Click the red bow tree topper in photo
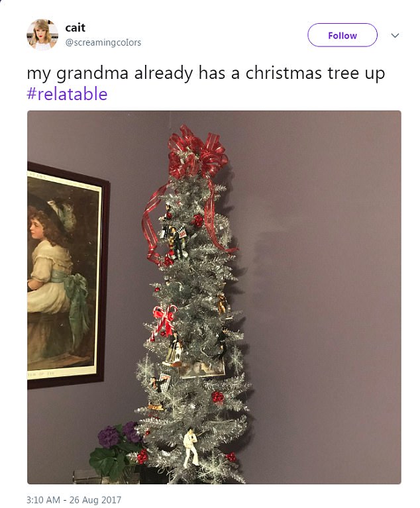This screenshot has width=420, height=508. coord(197,152)
